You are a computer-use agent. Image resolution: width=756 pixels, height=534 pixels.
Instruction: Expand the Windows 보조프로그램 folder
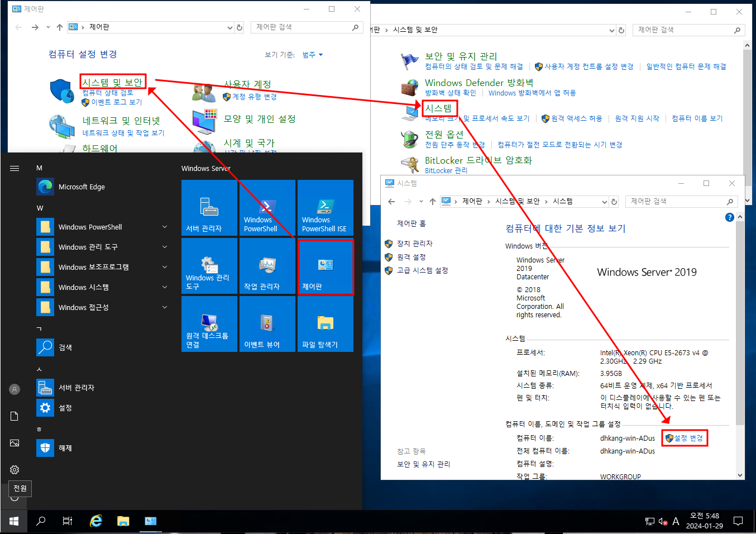click(165, 267)
